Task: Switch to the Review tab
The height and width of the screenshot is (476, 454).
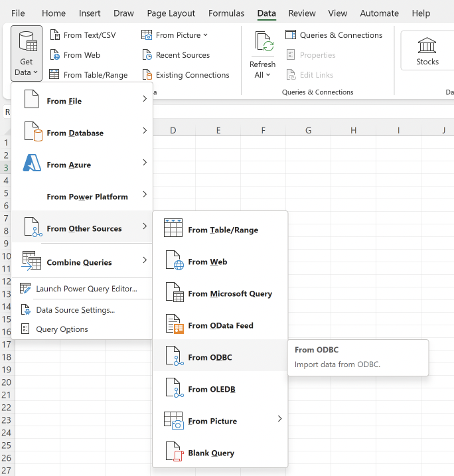Action: point(302,13)
